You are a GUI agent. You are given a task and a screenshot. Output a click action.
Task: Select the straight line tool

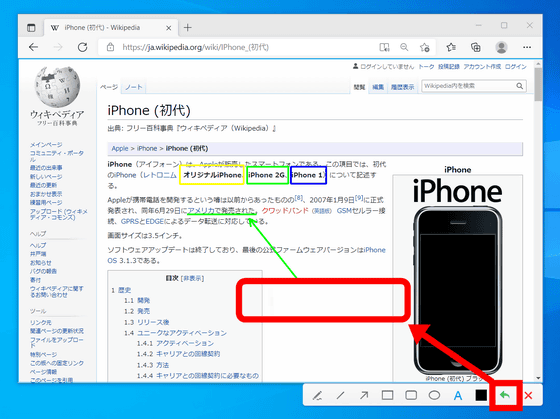pyautogui.click(x=340, y=395)
